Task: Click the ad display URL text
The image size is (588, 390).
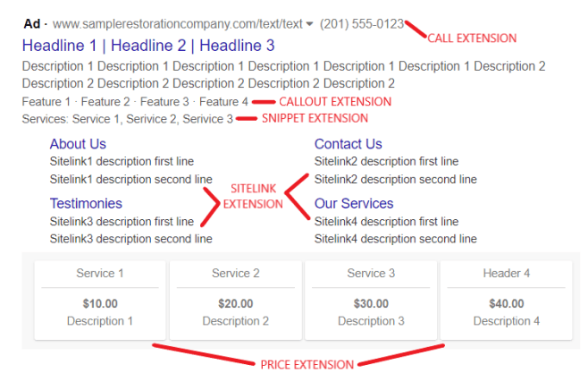Action: point(178,24)
